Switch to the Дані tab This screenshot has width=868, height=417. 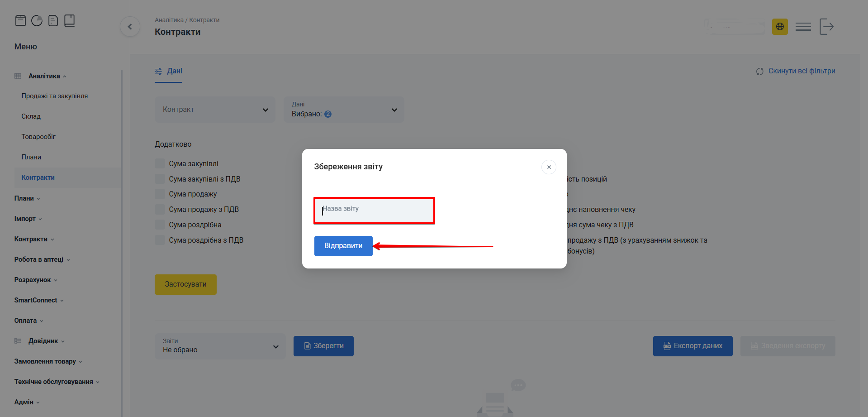click(x=169, y=71)
